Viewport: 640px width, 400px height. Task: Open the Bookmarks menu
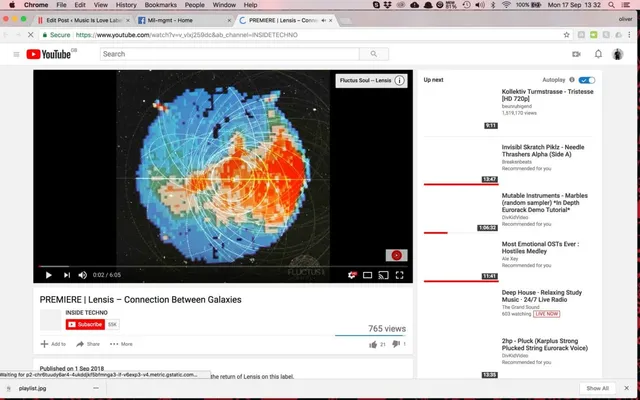coord(160,5)
